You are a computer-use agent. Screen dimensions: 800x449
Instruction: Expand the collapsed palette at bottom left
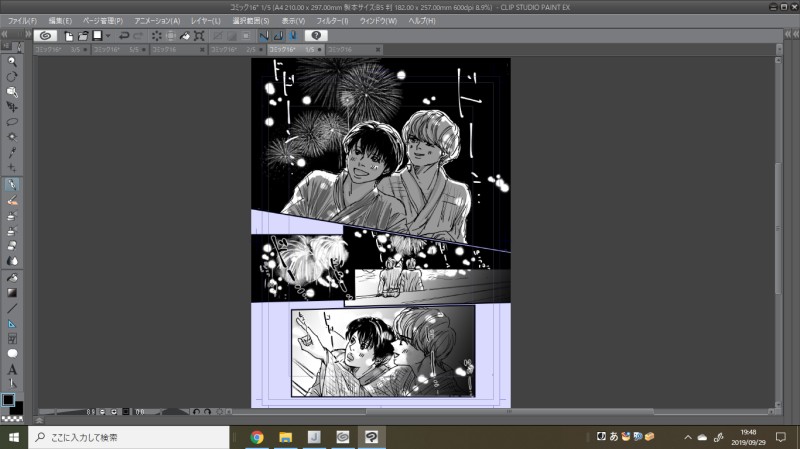pyautogui.click(x=38, y=420)
